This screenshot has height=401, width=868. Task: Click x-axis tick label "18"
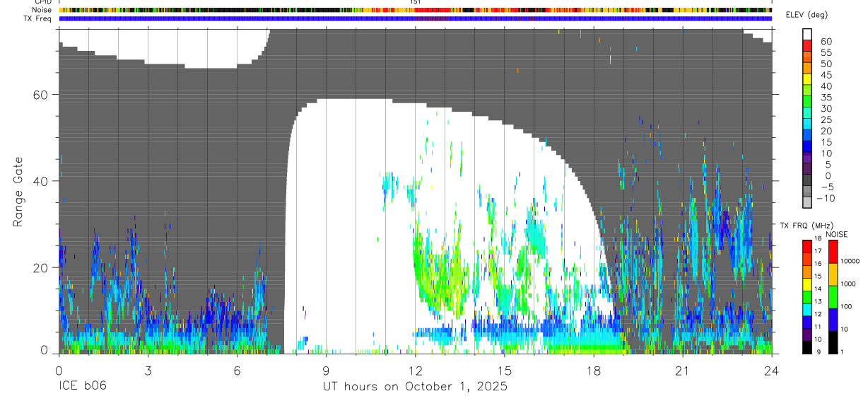[594, 371]
